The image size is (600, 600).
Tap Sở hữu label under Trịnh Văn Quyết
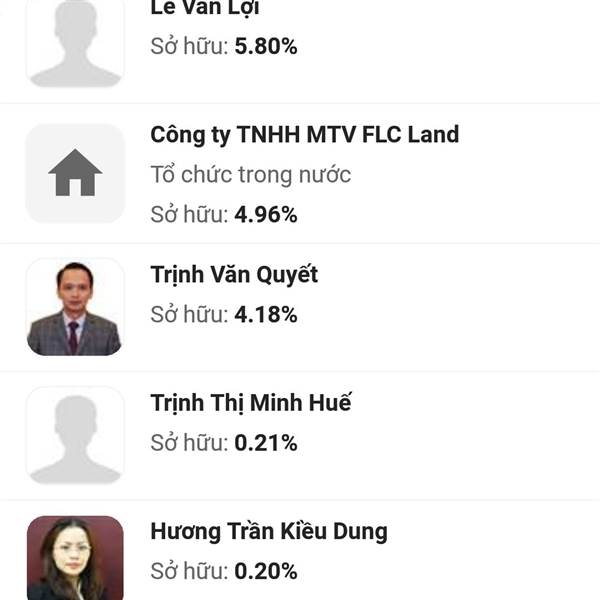(x=189, y=314)
